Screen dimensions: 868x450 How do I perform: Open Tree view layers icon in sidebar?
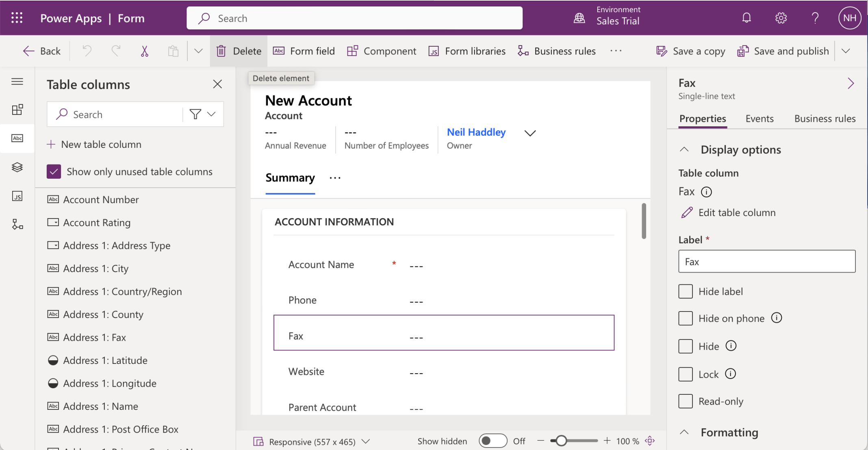pos(17,167)
